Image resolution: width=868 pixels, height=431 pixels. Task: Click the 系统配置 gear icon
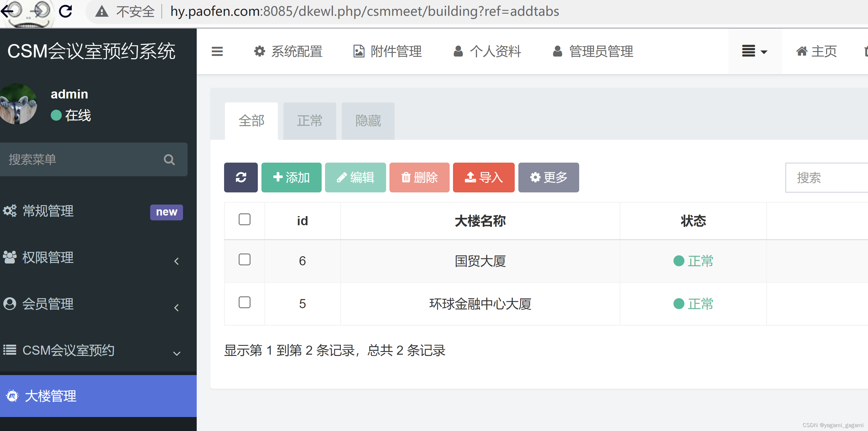(259, 51)
